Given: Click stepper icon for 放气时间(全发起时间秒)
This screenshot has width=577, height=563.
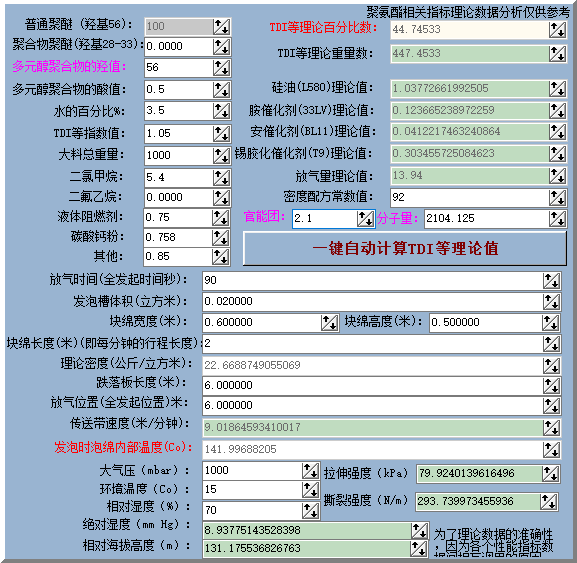Looking at the screenshot, I should 552,281.
